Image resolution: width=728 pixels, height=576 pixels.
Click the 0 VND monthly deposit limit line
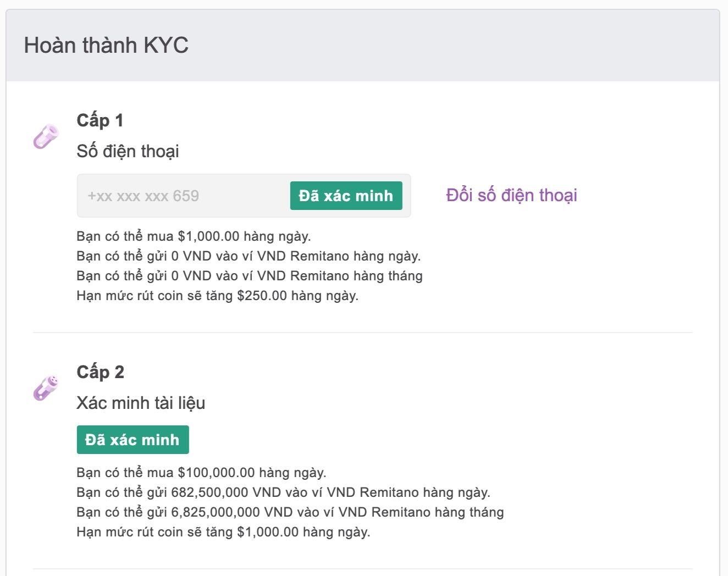tap(250, 276)
